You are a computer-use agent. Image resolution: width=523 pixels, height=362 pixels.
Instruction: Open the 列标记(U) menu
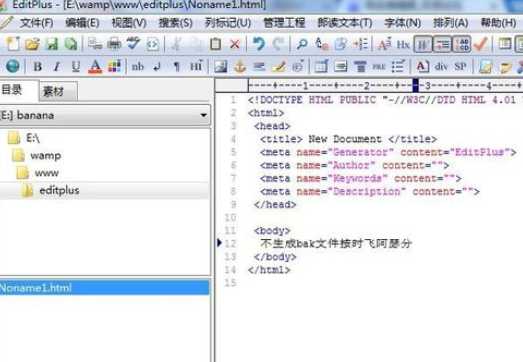228,23
